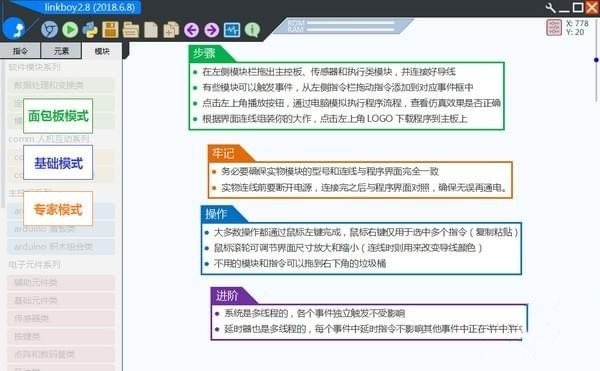This screenshot has width=600, height=371.
Task: Open the Chrome-style browser icon in toolbar
Action: pos(49,29)
